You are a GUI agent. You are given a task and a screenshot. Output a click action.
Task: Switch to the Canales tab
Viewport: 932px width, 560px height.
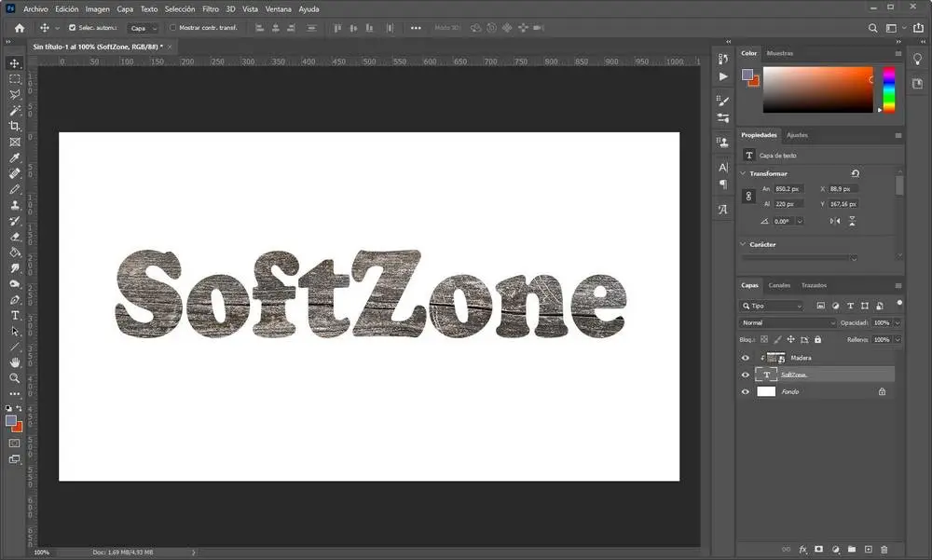[x=779, y=285]
